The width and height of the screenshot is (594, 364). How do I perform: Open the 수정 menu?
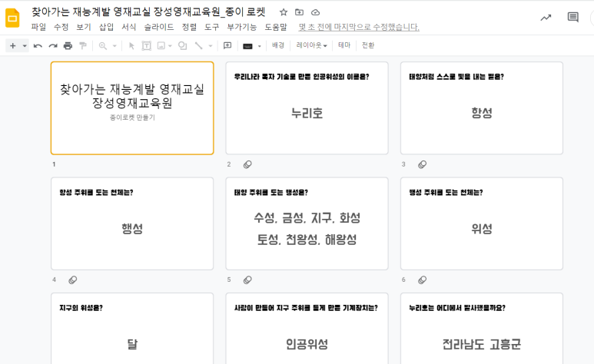(x=61, y=27)
